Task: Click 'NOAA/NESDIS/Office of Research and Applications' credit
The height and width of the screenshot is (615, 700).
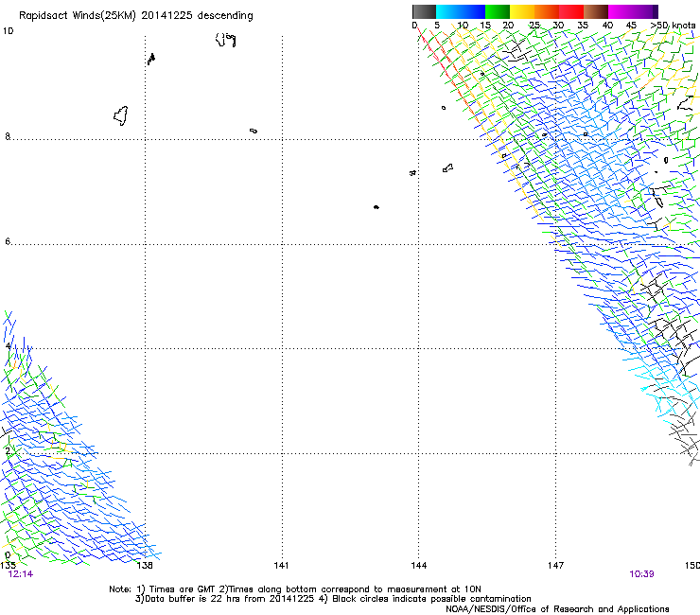Action: point(557,609)
